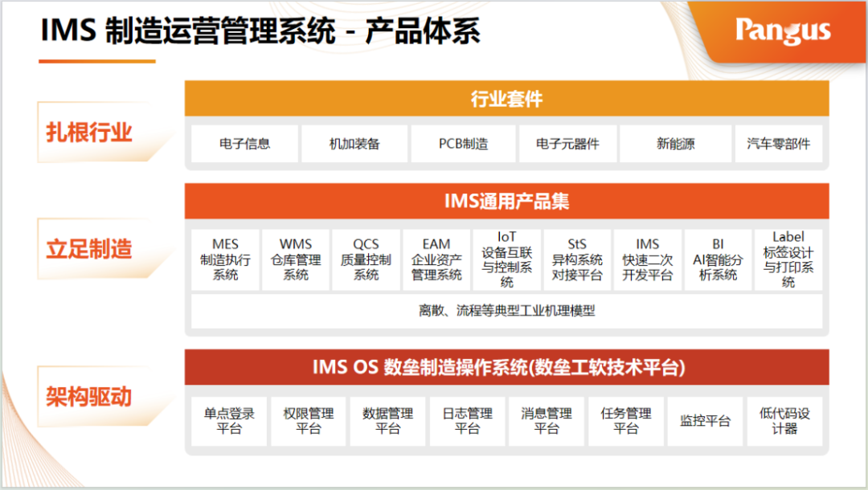
Task: Select the EAM 企业资产管理系统 box
Action: pos(436,260)
